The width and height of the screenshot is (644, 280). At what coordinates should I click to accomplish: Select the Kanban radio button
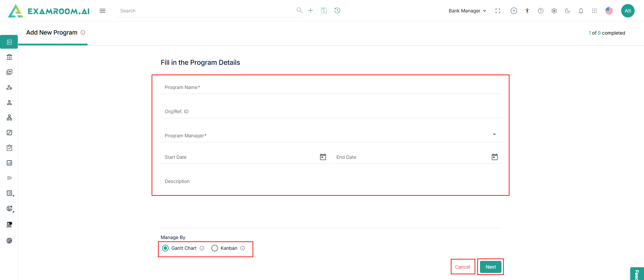click(x=215, y=248)
